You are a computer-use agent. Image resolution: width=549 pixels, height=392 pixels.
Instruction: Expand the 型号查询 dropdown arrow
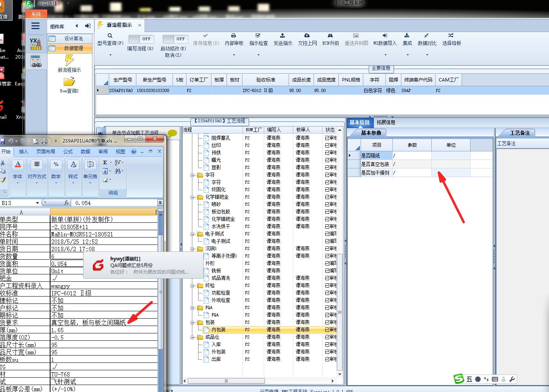110,55
